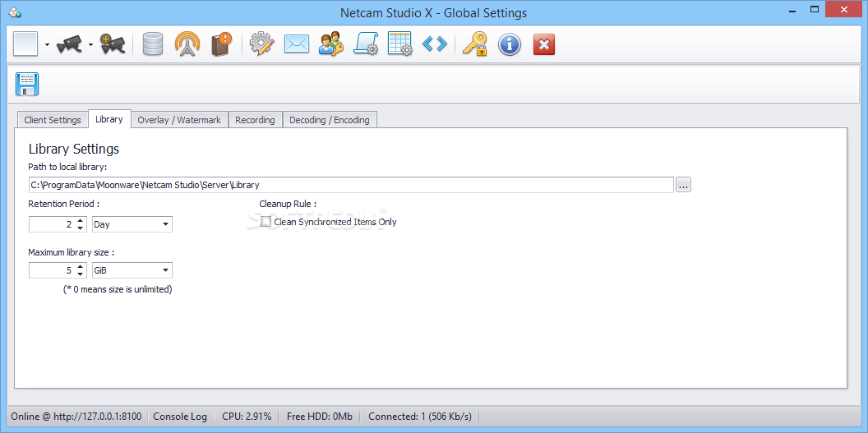The height and width of the screenshot is (433, 868).
Task: Click the red X exit icon
Action: [544, 44]
